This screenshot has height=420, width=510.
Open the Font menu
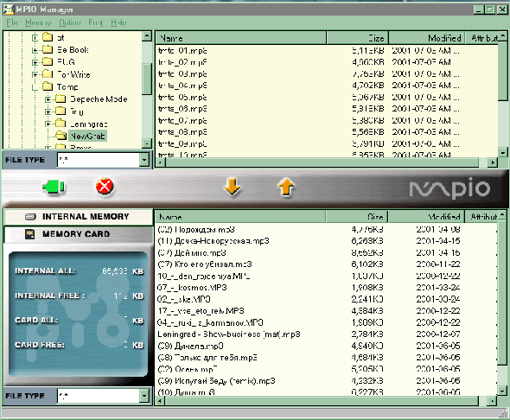[x=95, y=22]
